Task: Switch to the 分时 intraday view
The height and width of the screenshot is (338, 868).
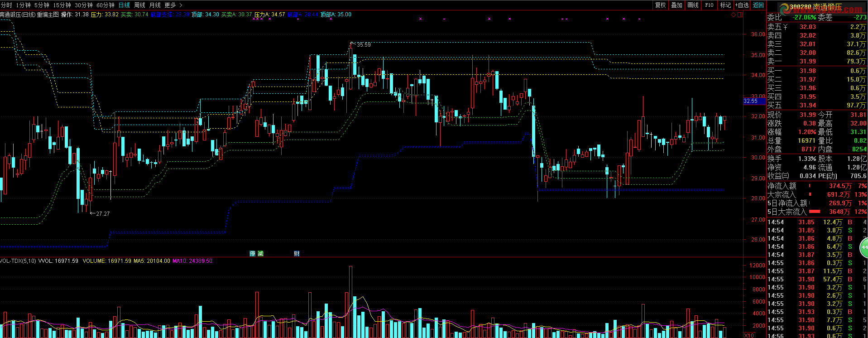Action: click(6, 5)
